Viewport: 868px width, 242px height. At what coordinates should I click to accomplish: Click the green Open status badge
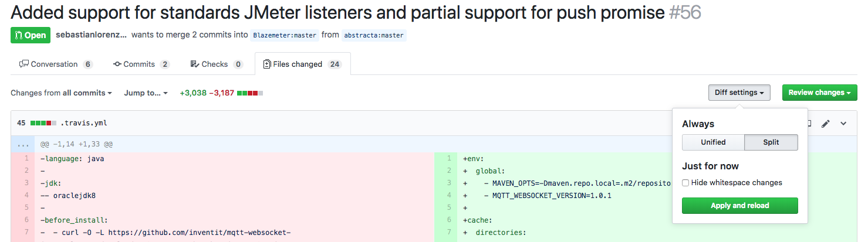31,35
